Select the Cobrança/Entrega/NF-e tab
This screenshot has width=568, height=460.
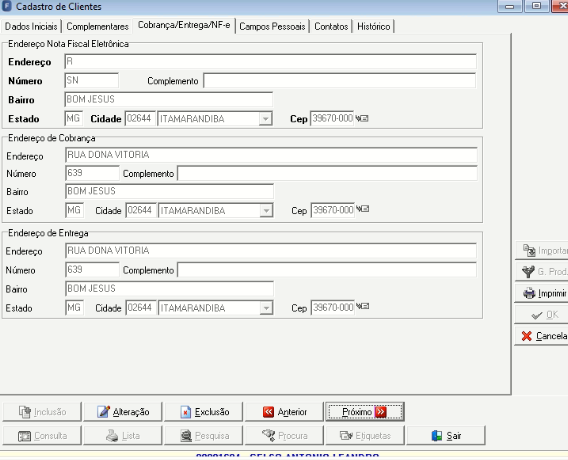184,25
